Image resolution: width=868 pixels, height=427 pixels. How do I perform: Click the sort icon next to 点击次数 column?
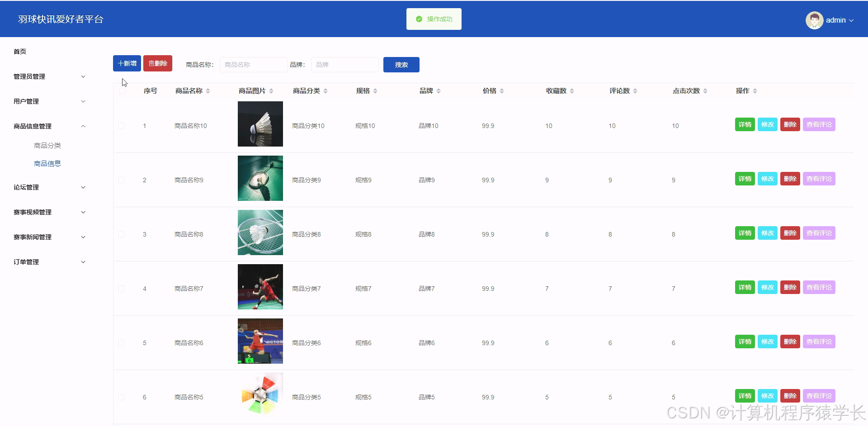(x=704, y=90)
